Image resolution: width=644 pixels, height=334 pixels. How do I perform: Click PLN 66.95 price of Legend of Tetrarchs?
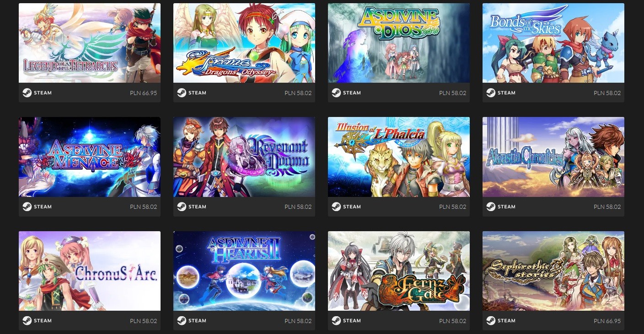(143, 93)
